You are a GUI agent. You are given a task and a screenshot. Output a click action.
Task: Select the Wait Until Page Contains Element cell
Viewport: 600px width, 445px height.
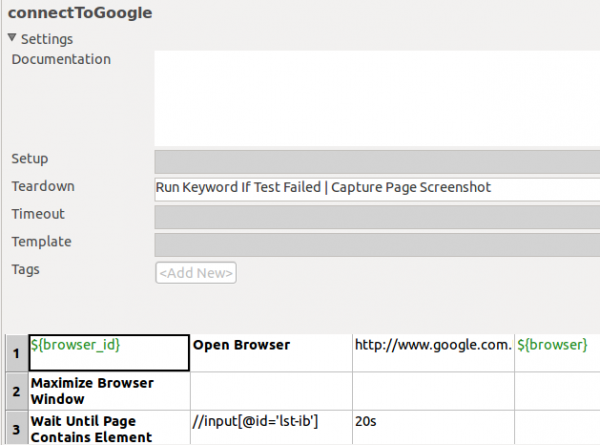(x=109, y=428)
